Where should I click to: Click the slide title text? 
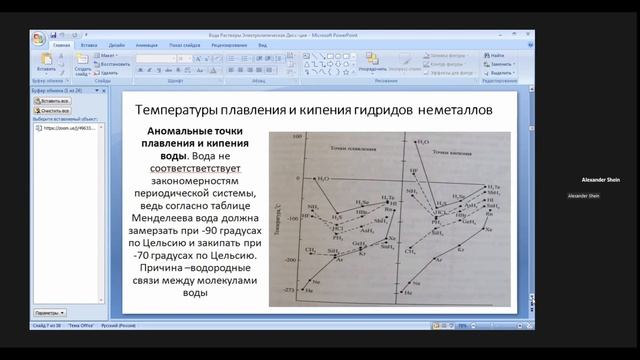pyautogui.click(x=314, y=110)
